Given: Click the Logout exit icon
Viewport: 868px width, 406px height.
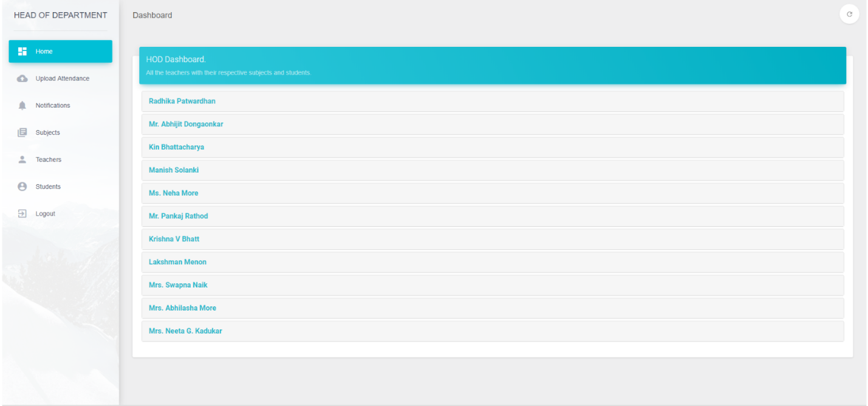Looking at the screenshot, I should click(x=22, y=213).
